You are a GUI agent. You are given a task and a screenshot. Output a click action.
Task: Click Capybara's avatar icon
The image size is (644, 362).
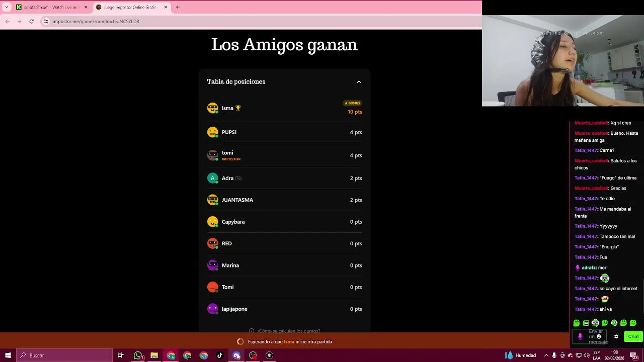coord(213,222)
